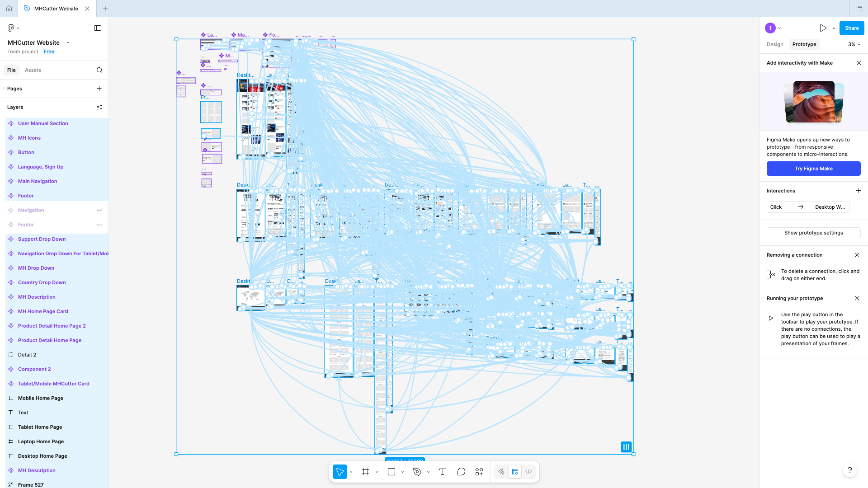Expand the Pages section
868x488 pixels.
(4, 89)
